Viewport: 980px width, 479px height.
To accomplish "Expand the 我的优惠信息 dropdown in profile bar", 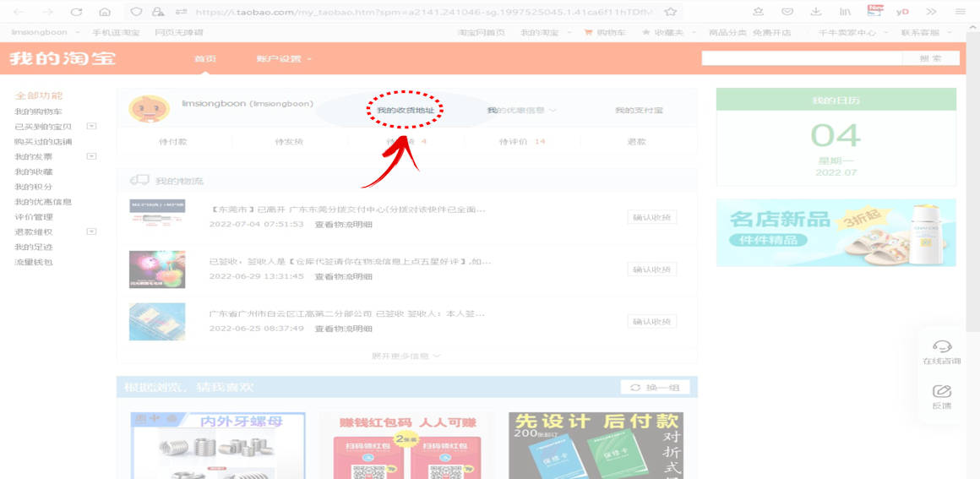I will pos(522,110).
